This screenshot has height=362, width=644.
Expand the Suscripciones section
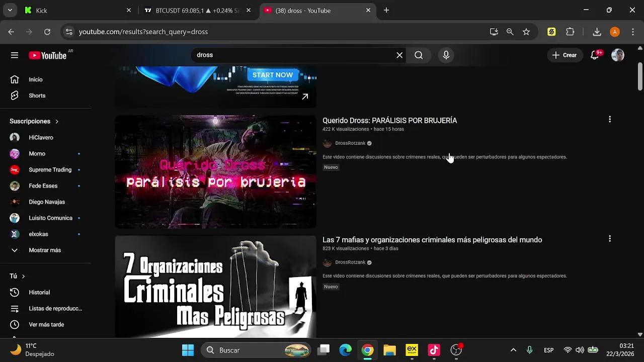pyautogui.click(x=34, y=121)
